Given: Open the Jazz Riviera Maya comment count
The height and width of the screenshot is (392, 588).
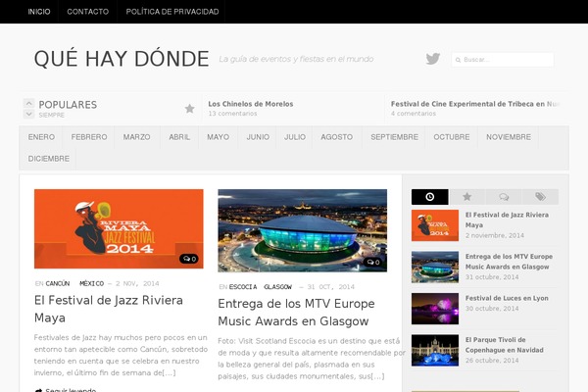Looking at the screenshot, I should (x=189, y=259).
